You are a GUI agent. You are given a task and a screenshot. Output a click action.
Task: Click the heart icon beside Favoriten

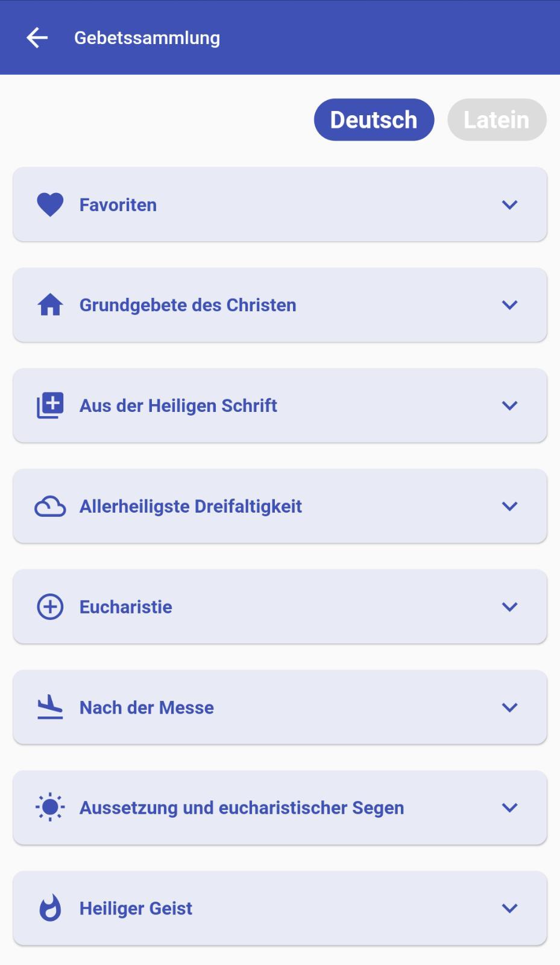50,204
